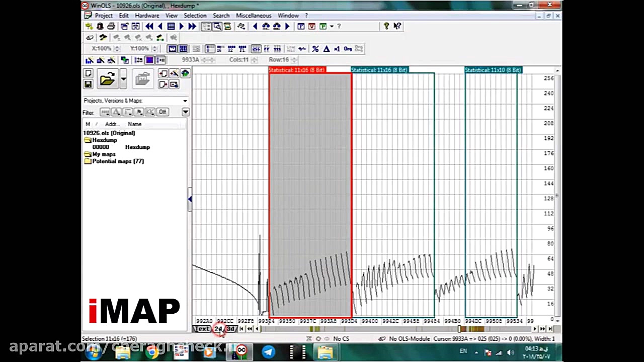Select the My maps folder
The width and height of the screenshot is (644, 362).
[x=104, y=154]
